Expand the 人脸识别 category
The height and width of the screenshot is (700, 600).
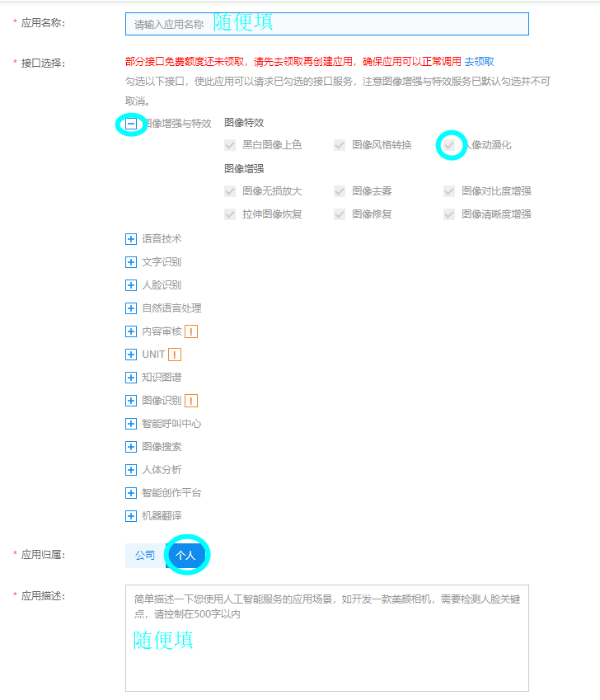coord(131,285)
